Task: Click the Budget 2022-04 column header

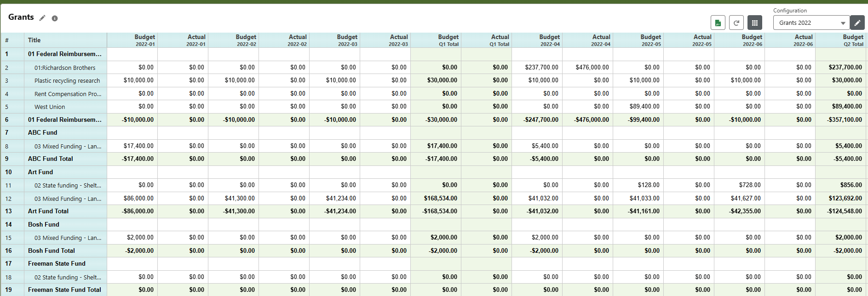Action: [537, 40]
